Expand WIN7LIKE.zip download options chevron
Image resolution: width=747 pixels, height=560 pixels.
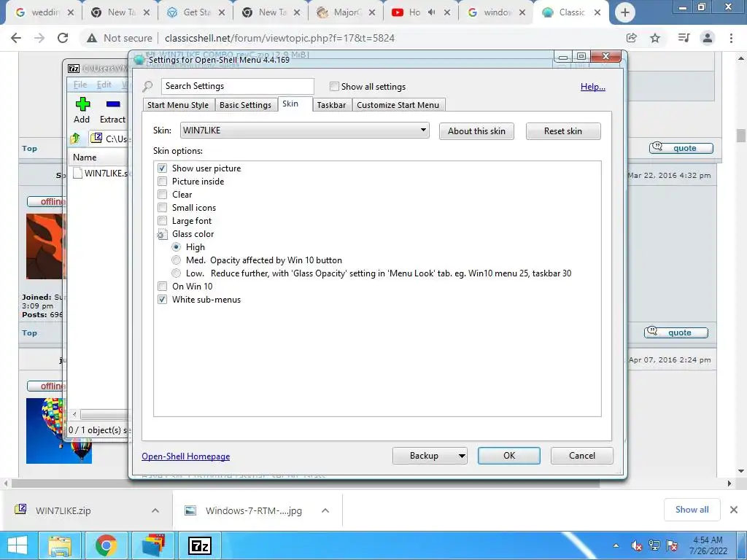(x=155, y=510)
